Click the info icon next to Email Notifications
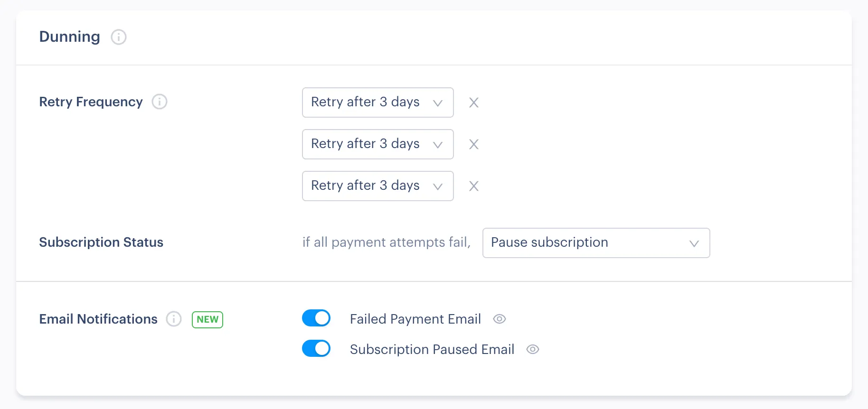Image resolution: width=868 pixels, height=409 pixels. tap(174, 319)
